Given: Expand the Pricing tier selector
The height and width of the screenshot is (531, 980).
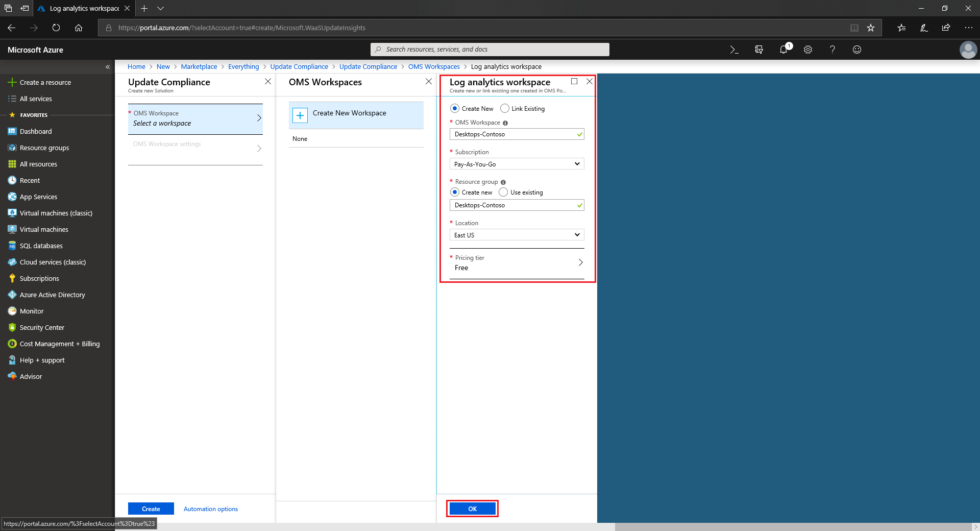Looking at the screenshot, I should (517, 263).
